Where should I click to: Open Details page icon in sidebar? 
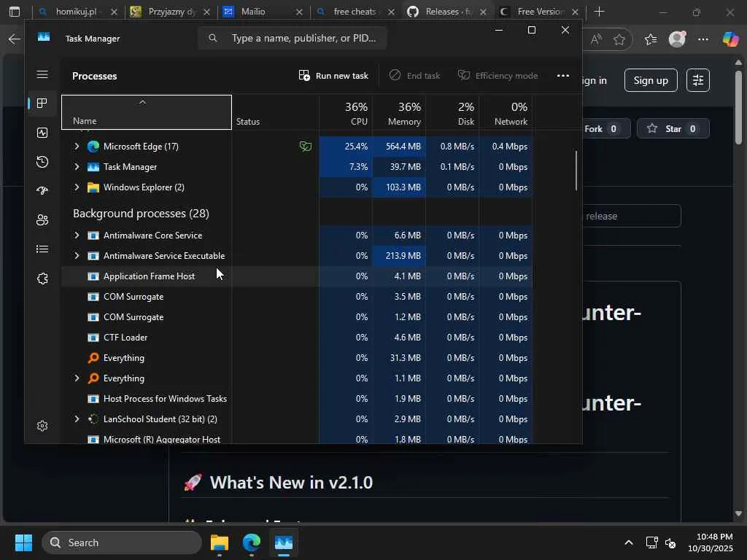tap(42, 249)
